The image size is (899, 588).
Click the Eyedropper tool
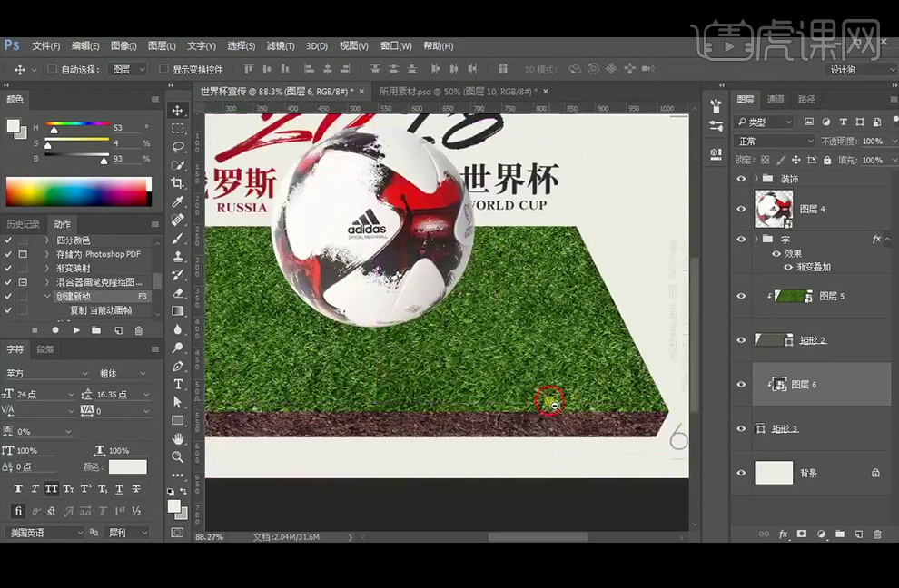pos(178,201)
